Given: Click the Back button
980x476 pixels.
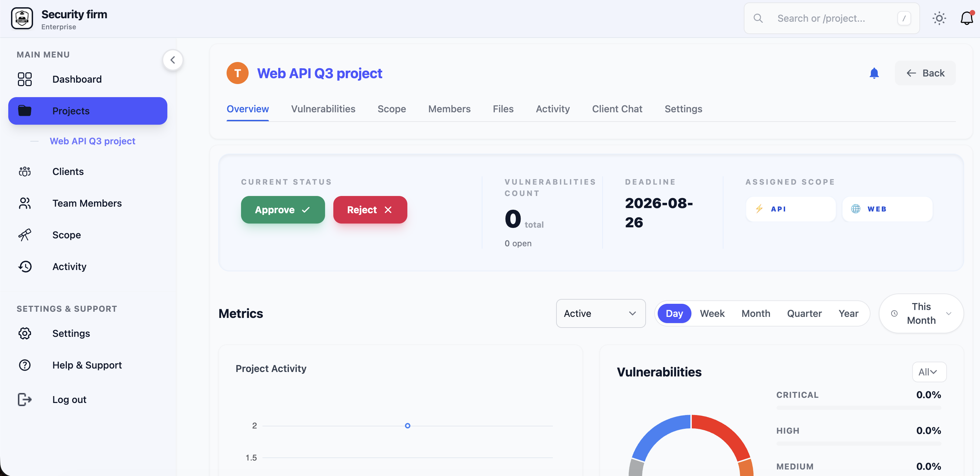Looking at the screenshot, I should (x=925, y=73).
